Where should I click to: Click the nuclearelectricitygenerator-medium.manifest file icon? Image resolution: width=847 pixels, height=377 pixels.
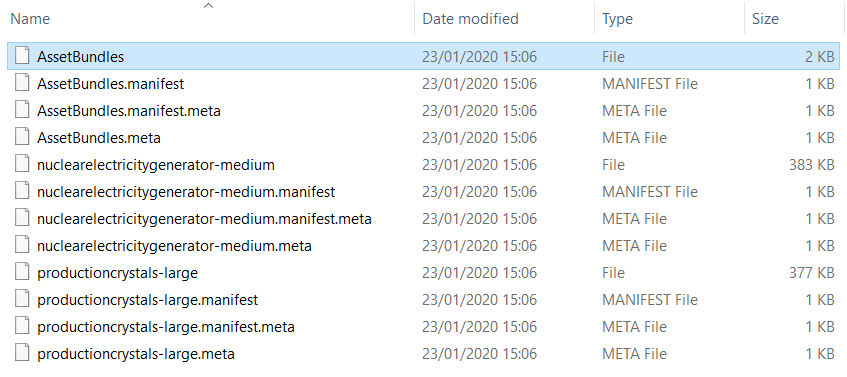point(22,191)
